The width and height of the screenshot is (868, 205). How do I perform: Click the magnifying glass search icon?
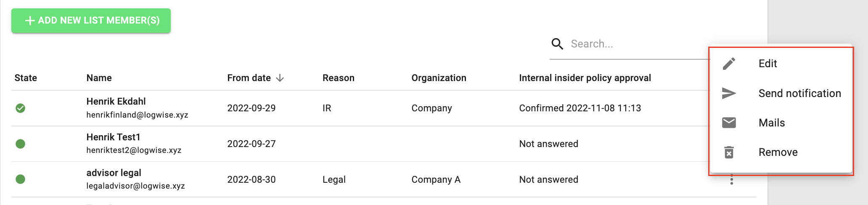(x=557, y=44)
